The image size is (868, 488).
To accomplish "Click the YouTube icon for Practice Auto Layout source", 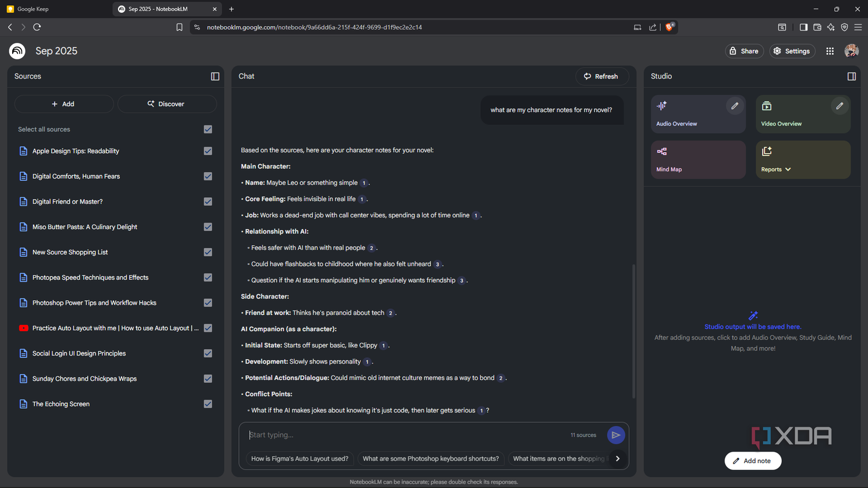I will click(23, 328).
